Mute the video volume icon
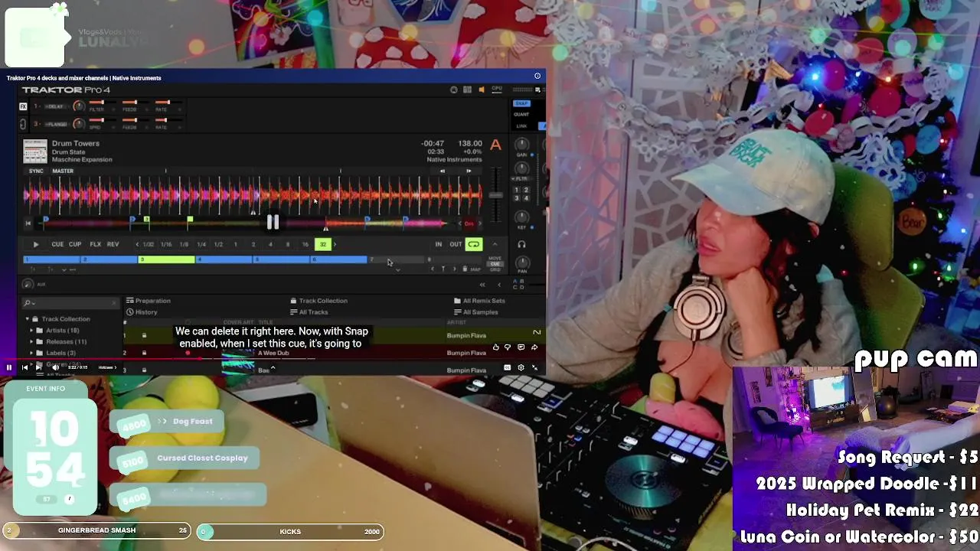The width and height of the screenshot is (980, 551). coord(55,367)
